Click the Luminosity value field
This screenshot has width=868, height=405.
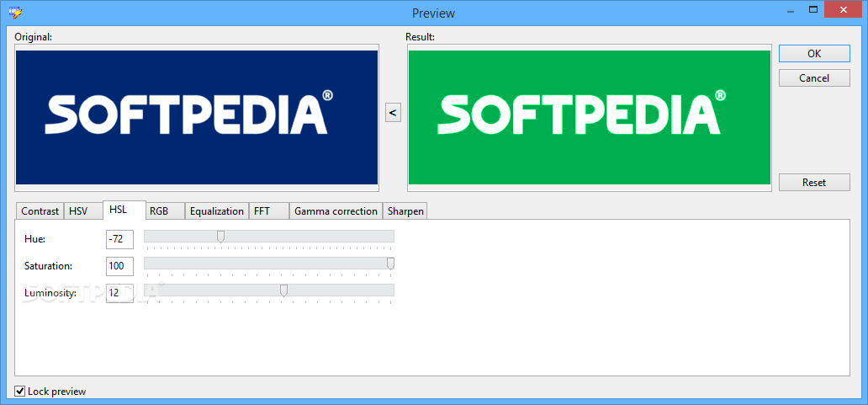[x=119, y=293]
